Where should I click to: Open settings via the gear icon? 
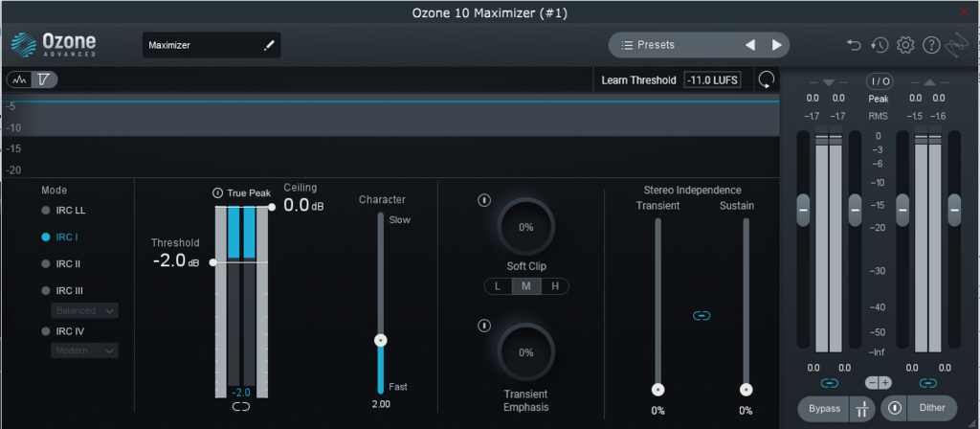pos(905,45)
